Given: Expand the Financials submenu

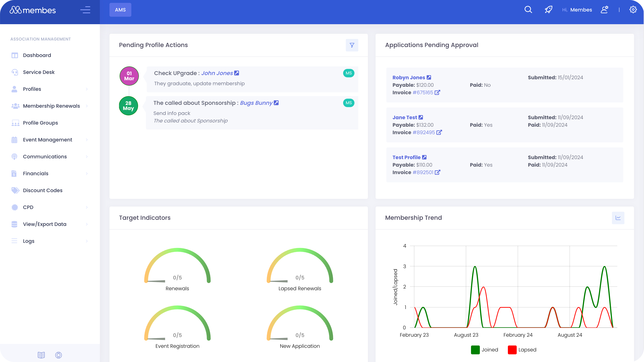Looking at the screenshot, I should (87, 173).
